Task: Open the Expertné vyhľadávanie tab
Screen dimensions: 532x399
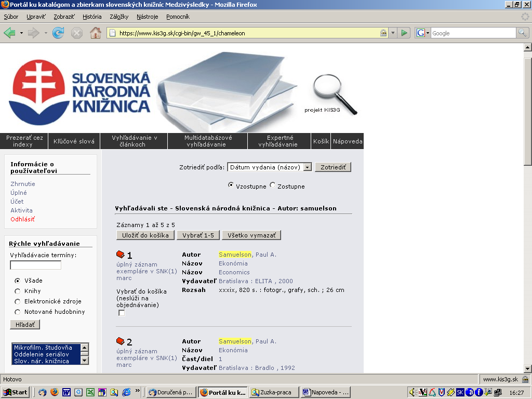Action: click(280, 141)
